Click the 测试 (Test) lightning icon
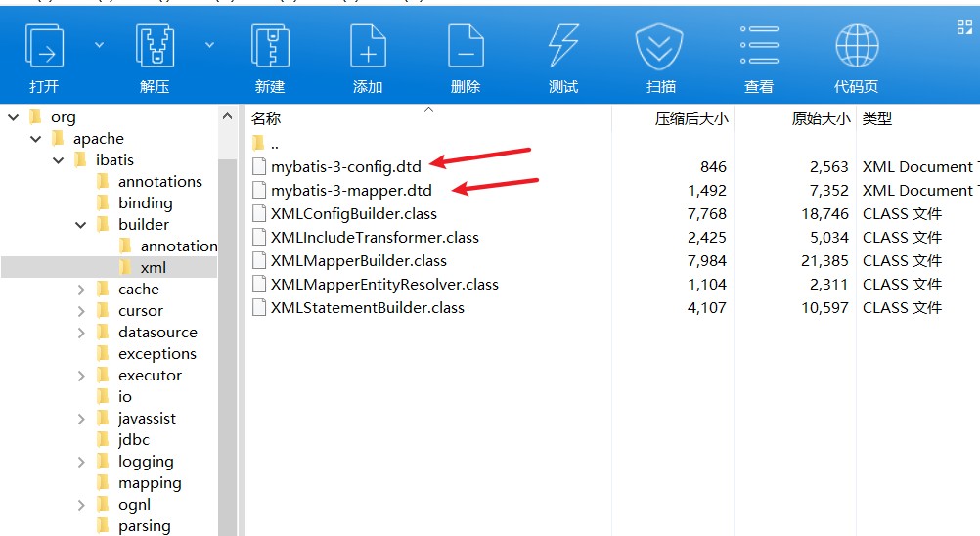 [x=563, y=47]
